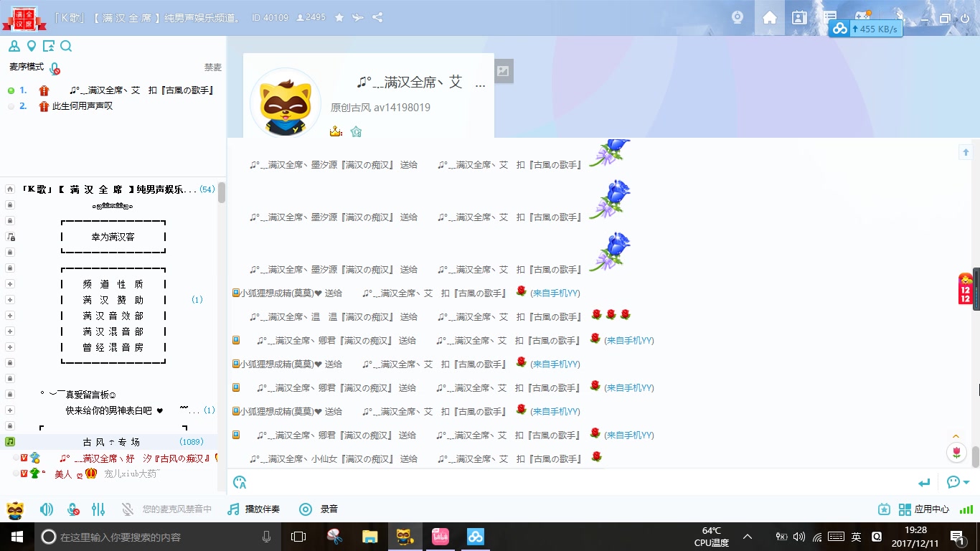Share the channel via the share icon
This screenshot has height=551, width=980.
[377, 17]
